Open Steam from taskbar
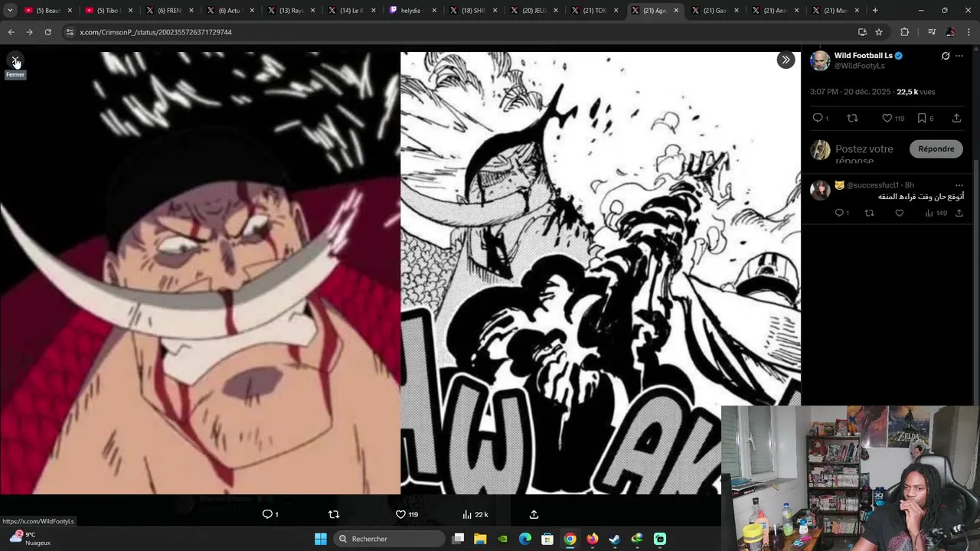 [615, 539]
